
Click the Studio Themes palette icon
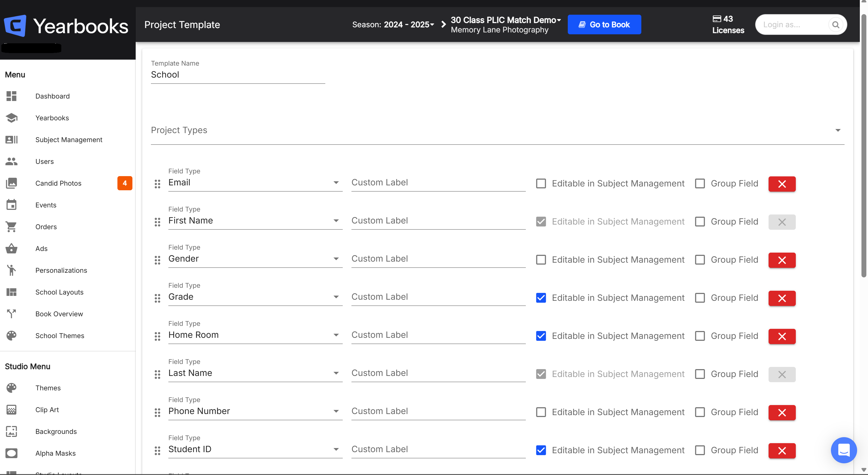(x=11, y=388)
